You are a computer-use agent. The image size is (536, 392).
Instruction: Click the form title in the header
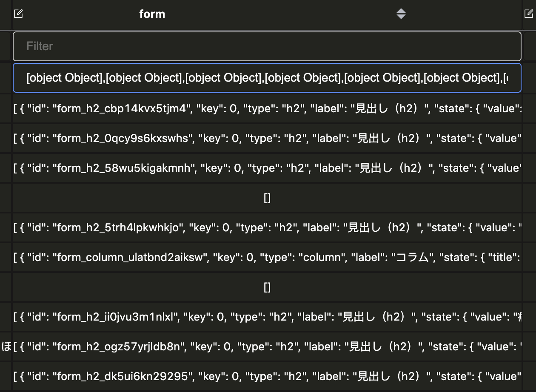152,14
